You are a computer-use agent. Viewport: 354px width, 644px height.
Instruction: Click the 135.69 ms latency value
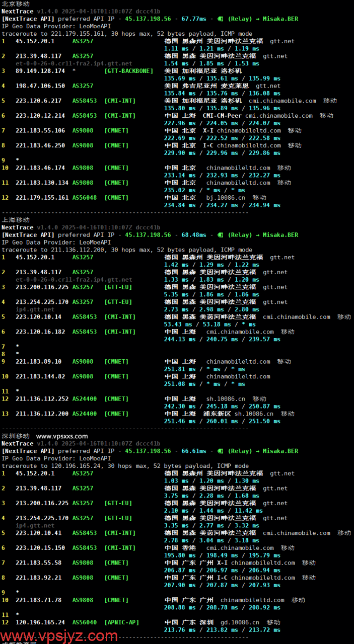point(180,78)
